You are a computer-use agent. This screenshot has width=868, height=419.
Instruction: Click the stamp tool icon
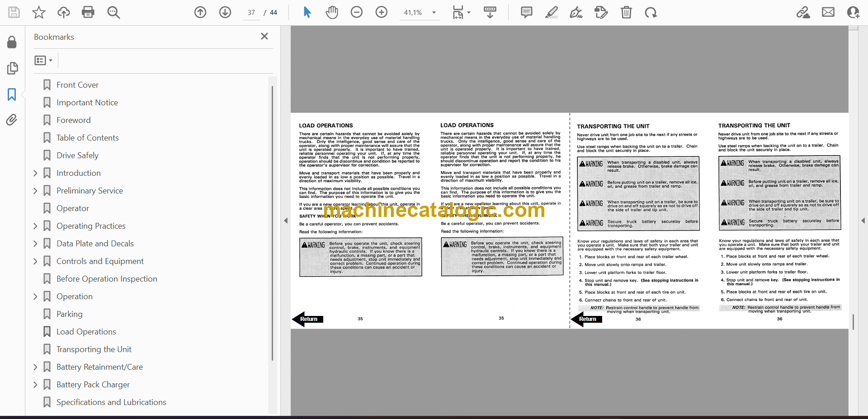pyautogui.click(x=601, y=12)
